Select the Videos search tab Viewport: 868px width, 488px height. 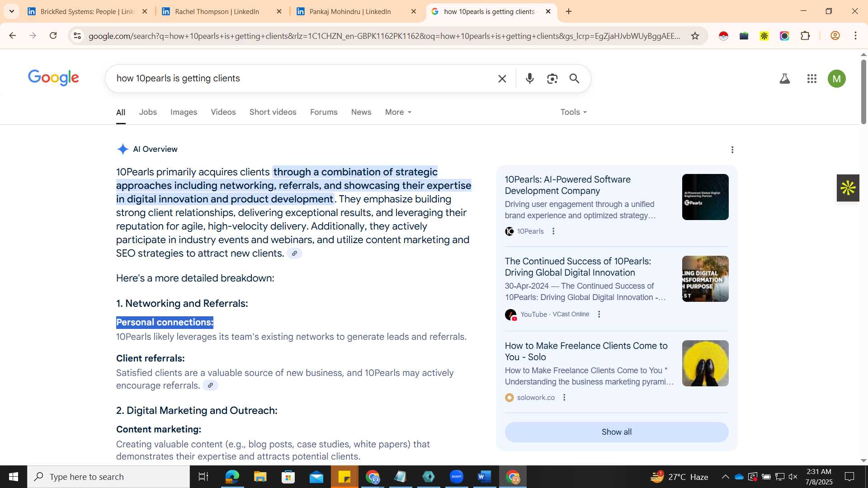[x=223, y=112]
